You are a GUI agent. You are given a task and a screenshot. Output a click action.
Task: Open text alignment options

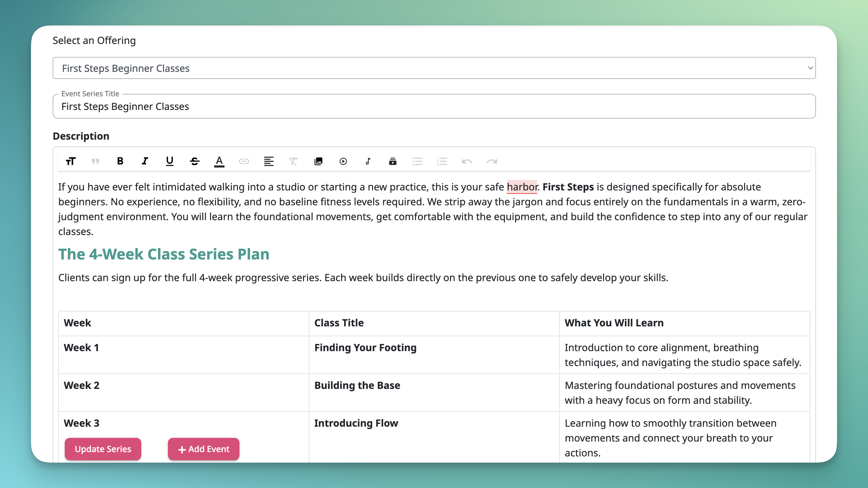click(x=269, y=161)
